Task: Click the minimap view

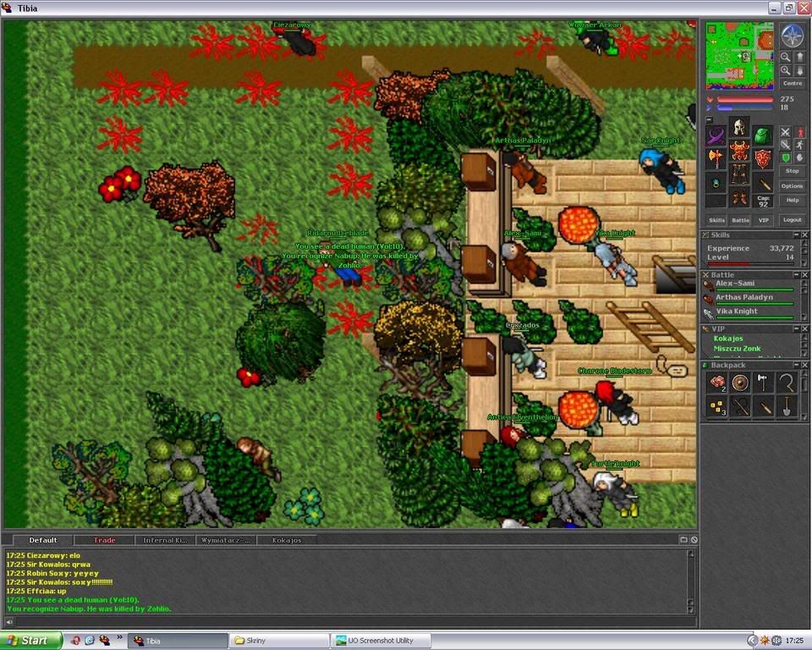Action: (x=740, y=56)
